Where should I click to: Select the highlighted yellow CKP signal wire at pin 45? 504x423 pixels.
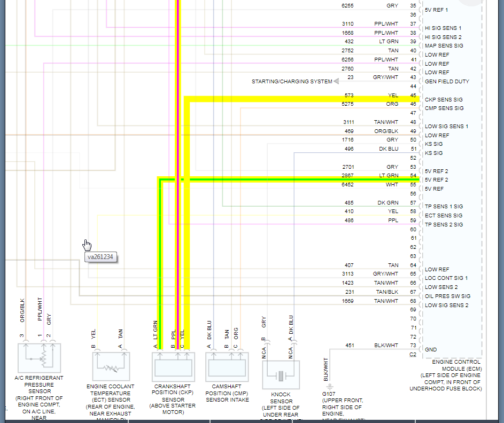(302, 99)
